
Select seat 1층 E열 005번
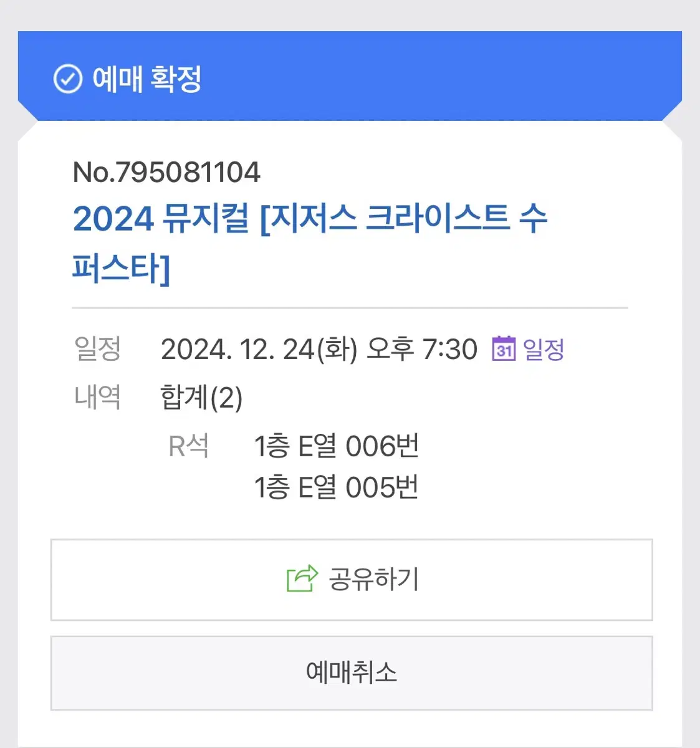[336, 487]
